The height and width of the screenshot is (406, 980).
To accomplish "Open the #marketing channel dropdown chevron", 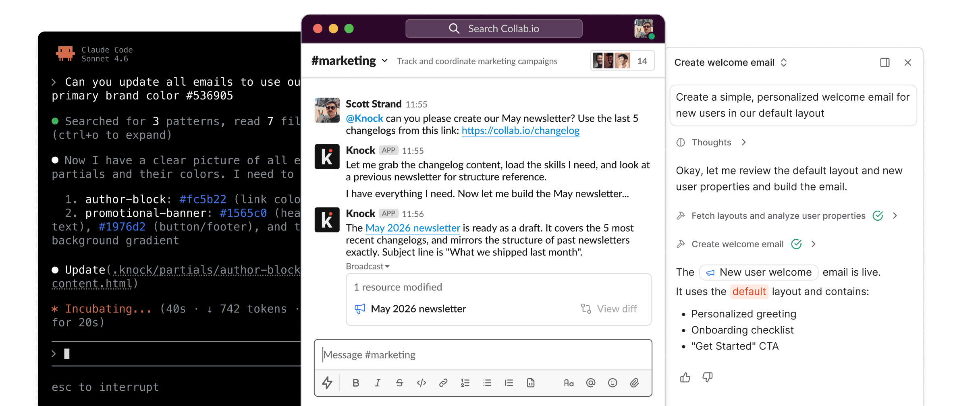I will click(x=385, y=61).
